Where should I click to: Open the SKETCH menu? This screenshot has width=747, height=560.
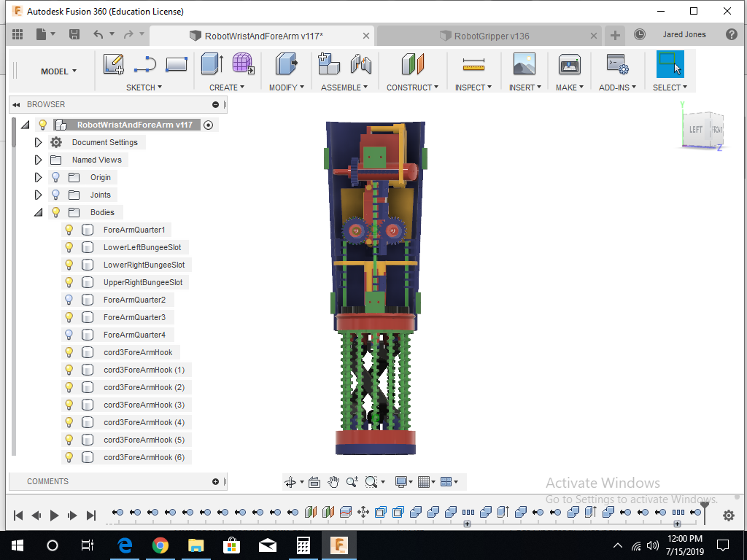coord(144,87)
